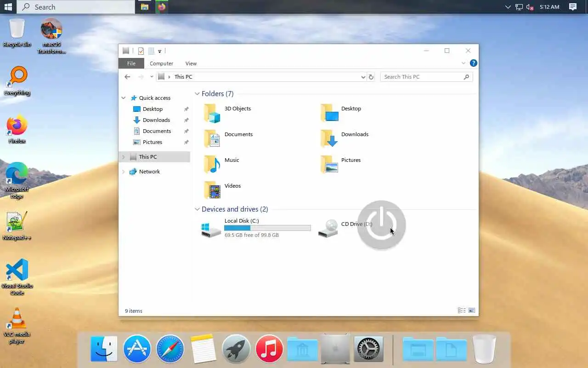Image resolution: width=588 pixels, height=368 pixels.
Task: Open the 3D Objects folder
Action: (x=227, y=113)
